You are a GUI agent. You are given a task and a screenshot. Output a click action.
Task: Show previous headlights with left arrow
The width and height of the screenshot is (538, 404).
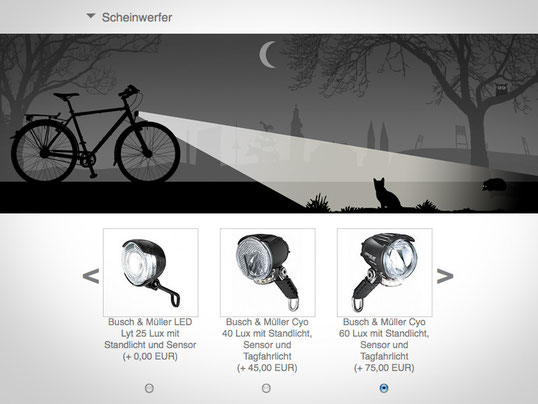[x=91, y=276]
